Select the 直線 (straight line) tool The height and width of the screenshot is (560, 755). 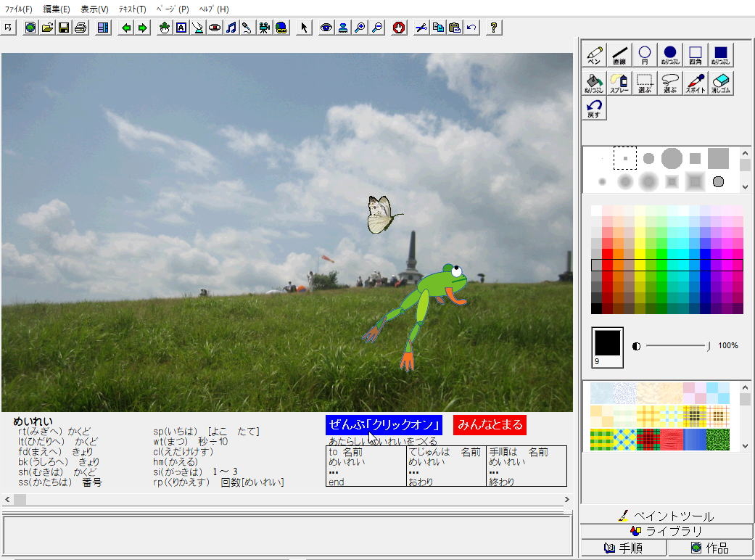tap(619, 55)
